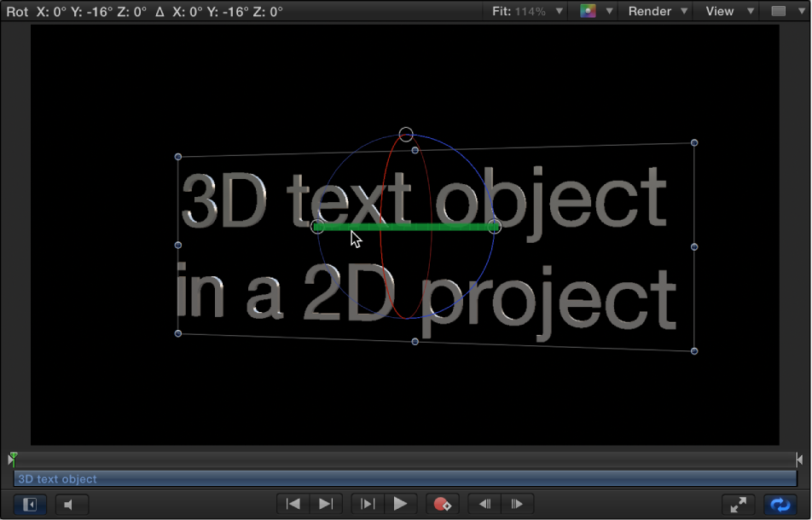Click the Record animation button

(x=443, y=504)
